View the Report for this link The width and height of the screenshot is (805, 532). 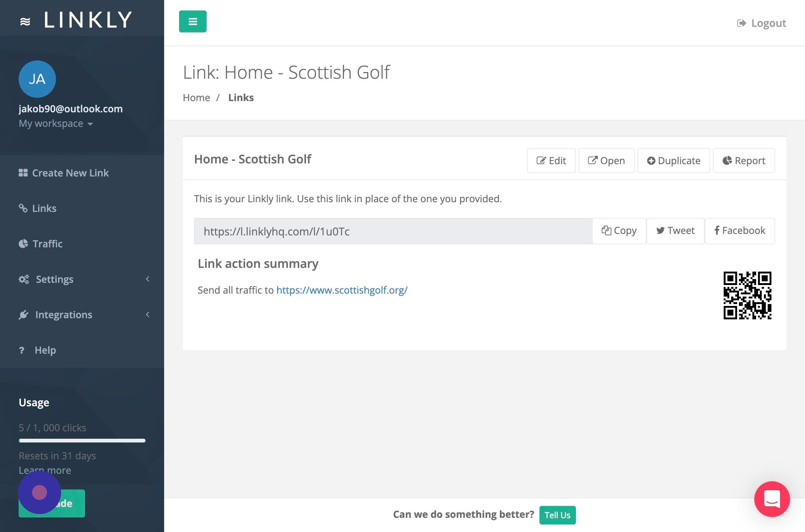tap(743, 160)
